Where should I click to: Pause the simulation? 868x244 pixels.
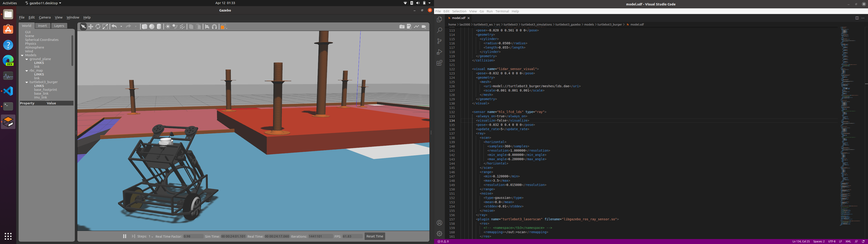pyautogui.click(x=125, y=236)
